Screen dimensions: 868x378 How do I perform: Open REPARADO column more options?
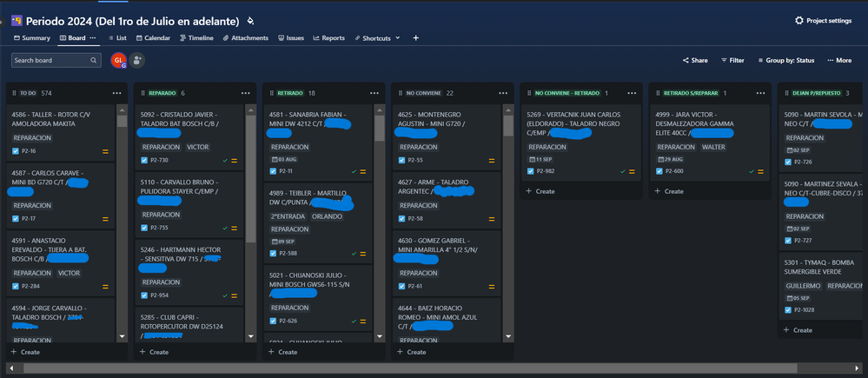[x=246, y=93]
